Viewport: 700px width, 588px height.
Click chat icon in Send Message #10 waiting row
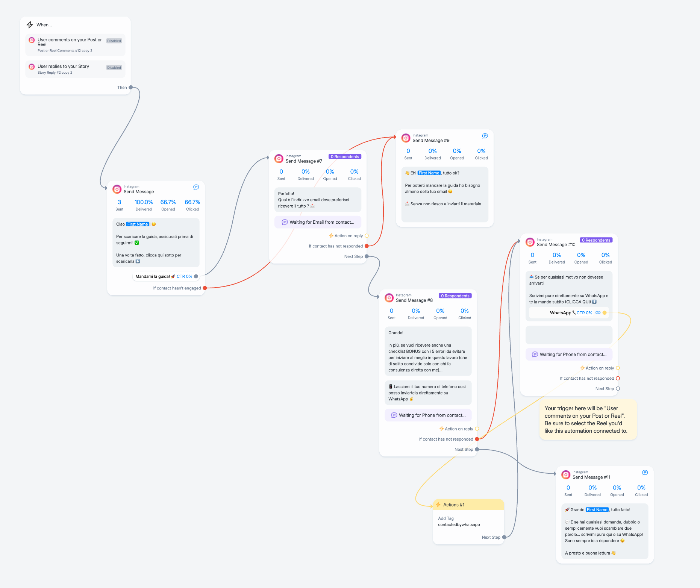pyautogui.click(x=535, y=355)
